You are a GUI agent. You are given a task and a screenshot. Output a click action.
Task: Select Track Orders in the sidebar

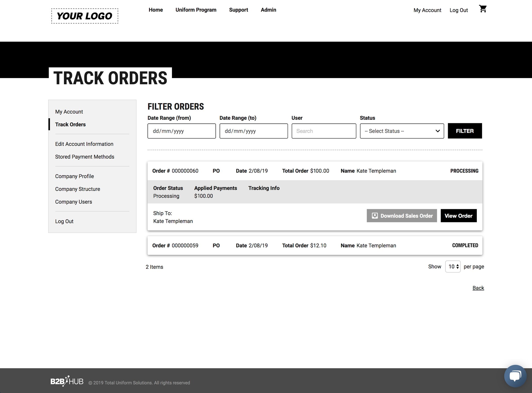click(x=70, y=124)
